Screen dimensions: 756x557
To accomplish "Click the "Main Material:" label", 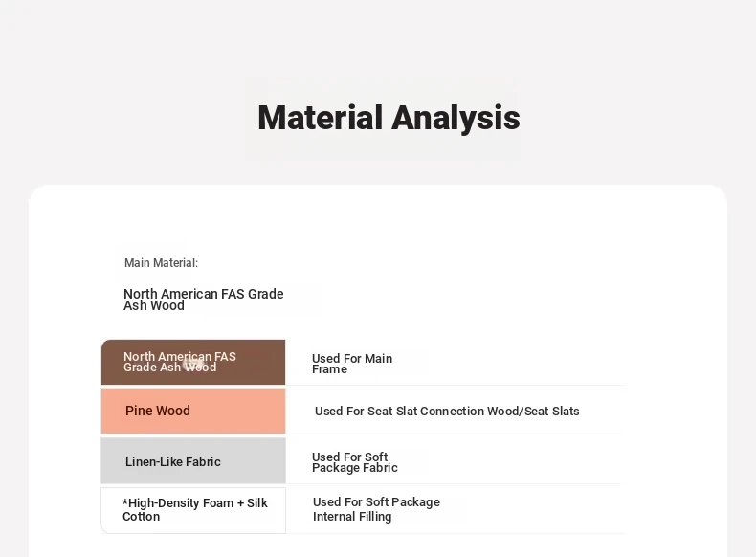I will (161, 263).
